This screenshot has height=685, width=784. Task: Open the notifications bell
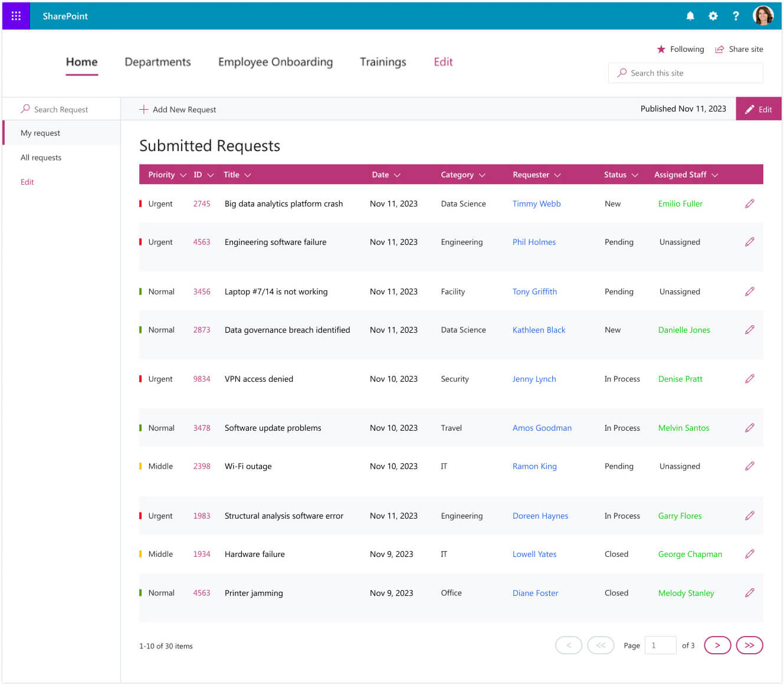point(690,16)
